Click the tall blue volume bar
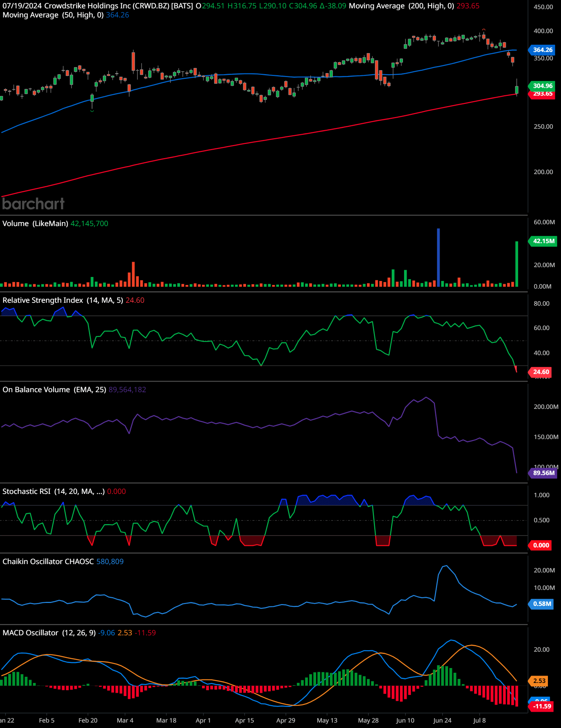Screen dimensions: 561x728 438,257
